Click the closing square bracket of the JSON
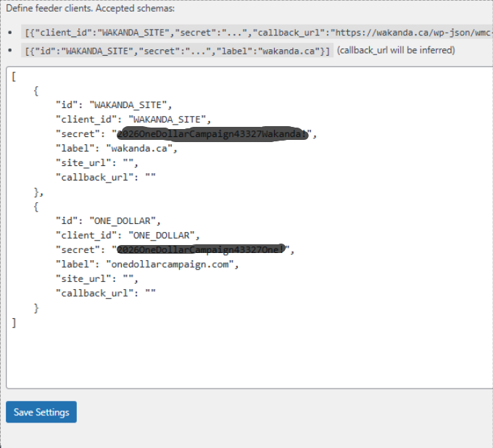This screenshot has height=448, width=493. tap(14, 323)
